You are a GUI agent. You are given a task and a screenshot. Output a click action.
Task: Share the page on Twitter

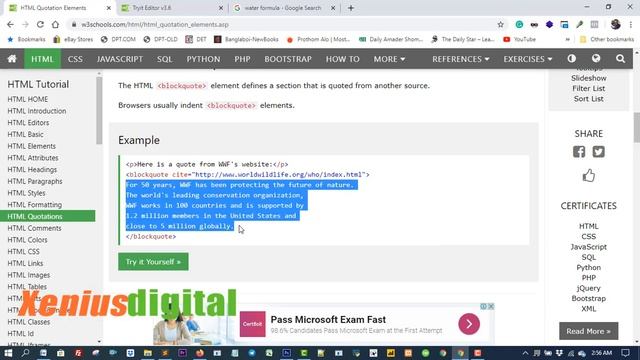click(x=598, y=152)
